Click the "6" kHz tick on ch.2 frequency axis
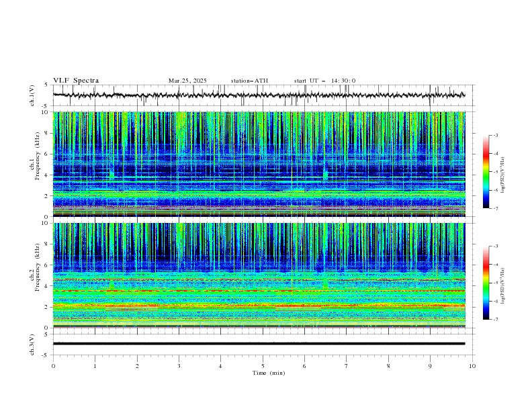 click(x=46, y=265)
